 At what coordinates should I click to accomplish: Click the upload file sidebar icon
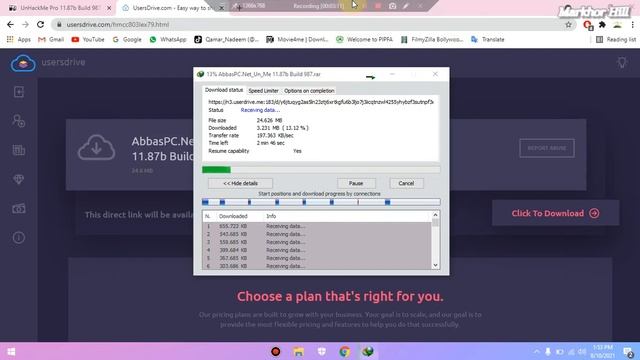pyautogui.click(x=19, y=92)
